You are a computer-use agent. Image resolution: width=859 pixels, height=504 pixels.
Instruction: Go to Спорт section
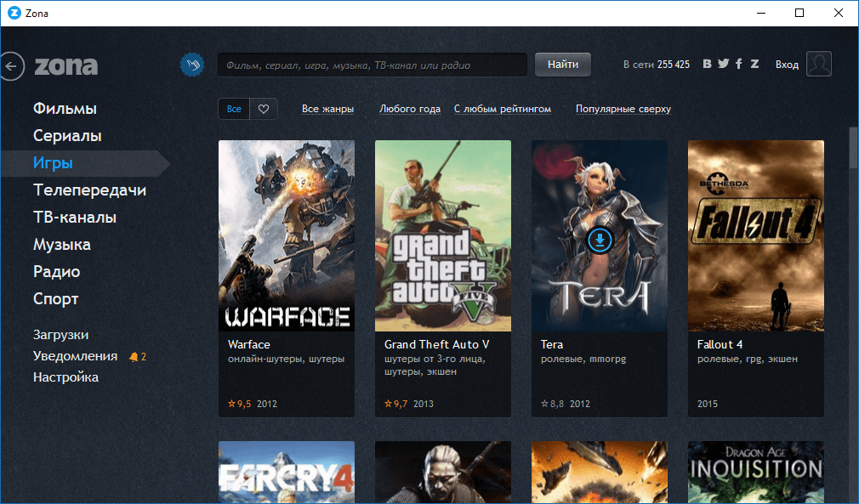(x=56, y=299)
